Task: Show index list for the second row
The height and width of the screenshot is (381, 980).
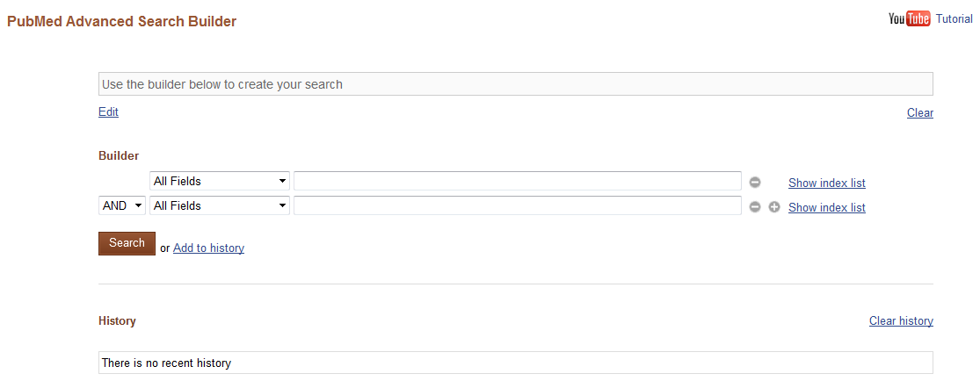Action: pos(826,207)
